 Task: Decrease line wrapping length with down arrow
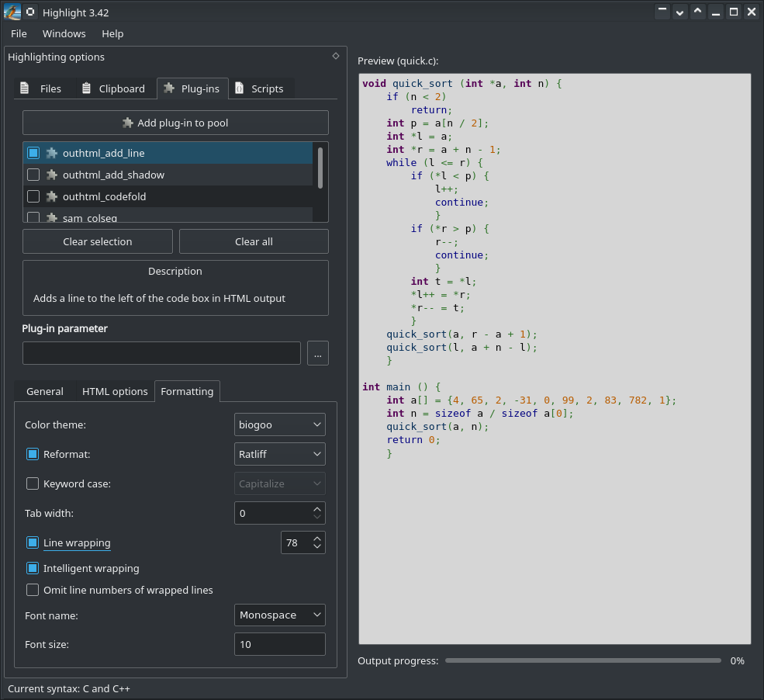click(x=317, y=547)
